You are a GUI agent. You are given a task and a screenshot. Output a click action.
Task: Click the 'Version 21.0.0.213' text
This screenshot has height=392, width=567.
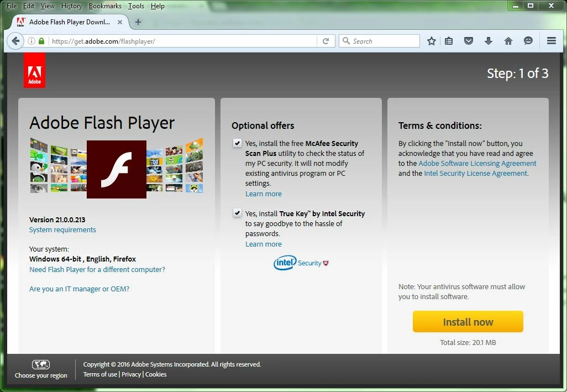pyautogui.click(x=57, y=219)
